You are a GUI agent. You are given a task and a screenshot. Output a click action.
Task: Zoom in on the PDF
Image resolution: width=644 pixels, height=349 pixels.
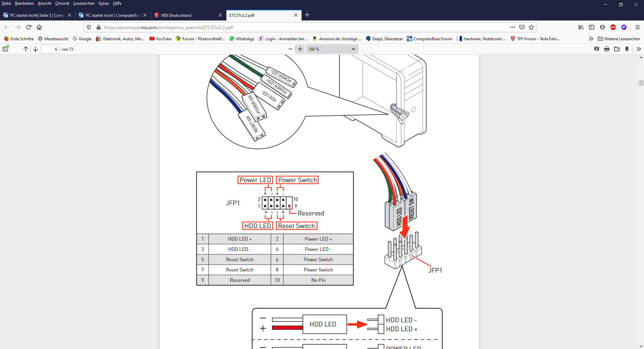(x=300, y=49)
